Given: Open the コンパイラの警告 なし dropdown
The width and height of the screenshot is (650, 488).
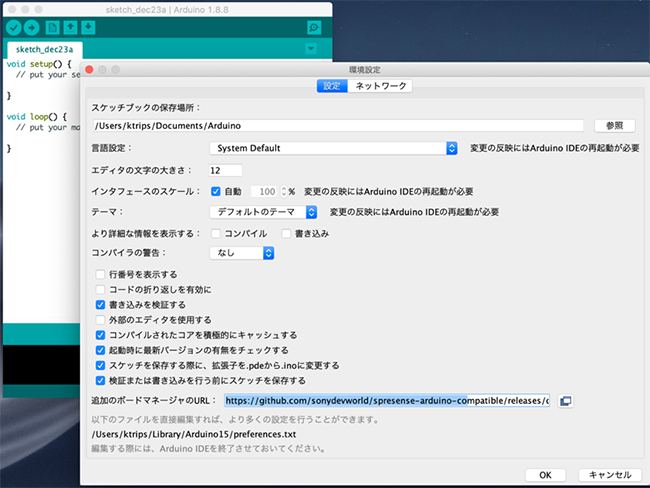Looking at the screenshot, I should [x=242, y=253].
